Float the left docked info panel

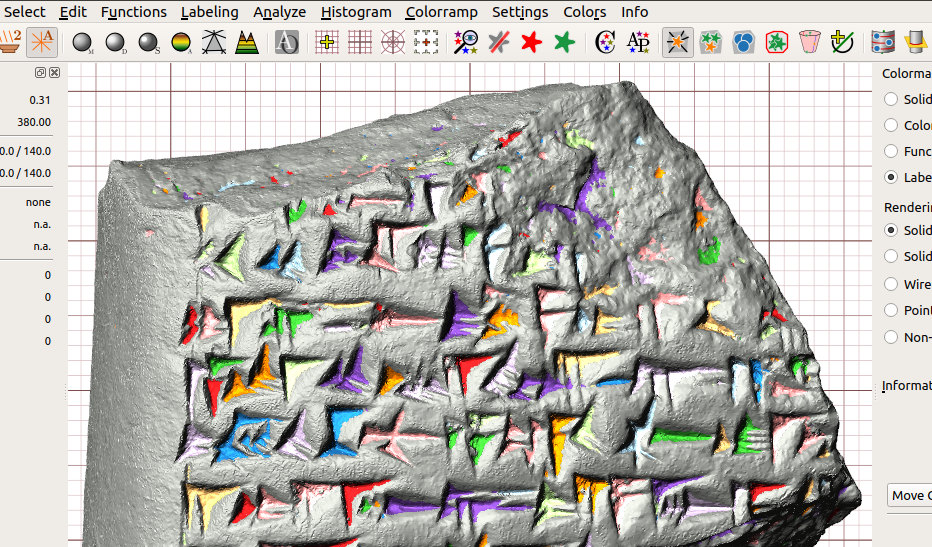click(40, 73)
